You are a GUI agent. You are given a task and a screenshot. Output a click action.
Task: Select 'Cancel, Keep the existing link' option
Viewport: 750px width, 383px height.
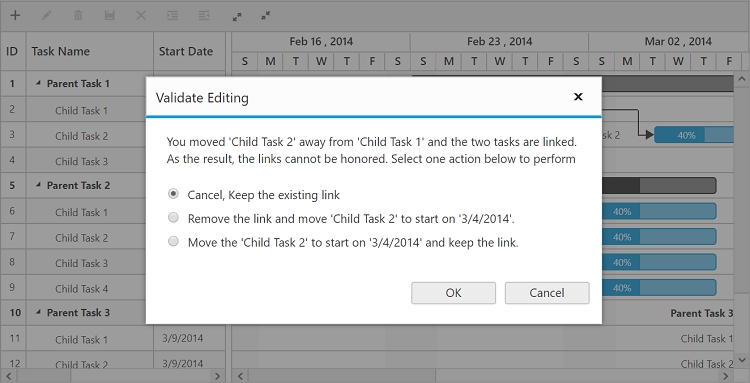click(173, 194)
